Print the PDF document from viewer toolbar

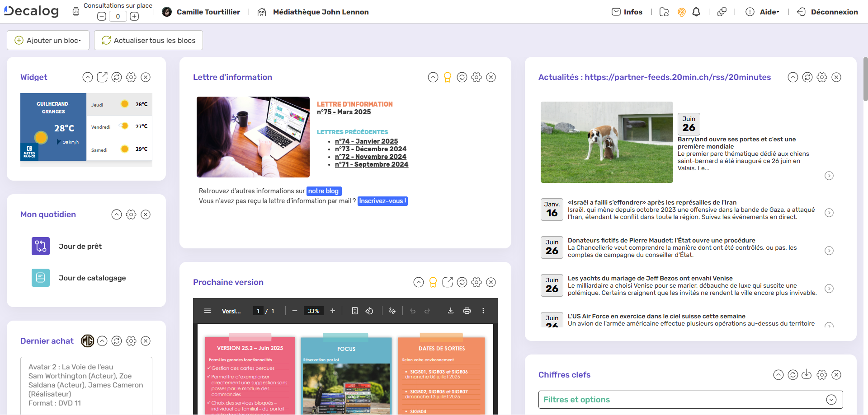pos(467,311)
